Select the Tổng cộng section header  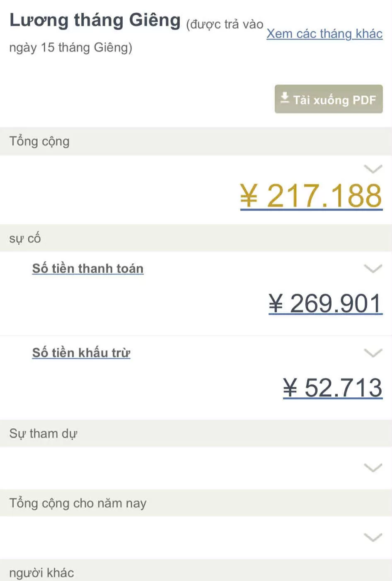click(x=39, y=141)
